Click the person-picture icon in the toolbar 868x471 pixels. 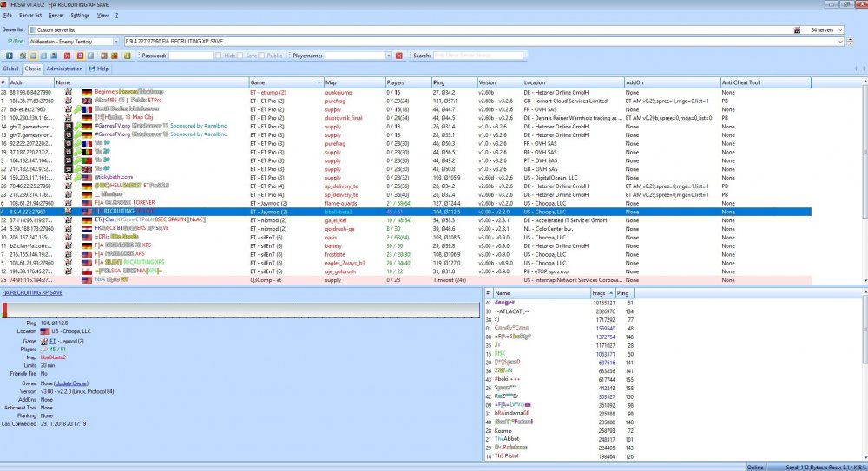point(54,56)
